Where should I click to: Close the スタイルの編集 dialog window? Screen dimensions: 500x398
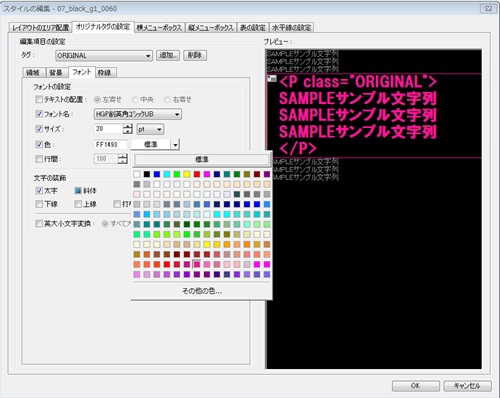tap(488, 9)
